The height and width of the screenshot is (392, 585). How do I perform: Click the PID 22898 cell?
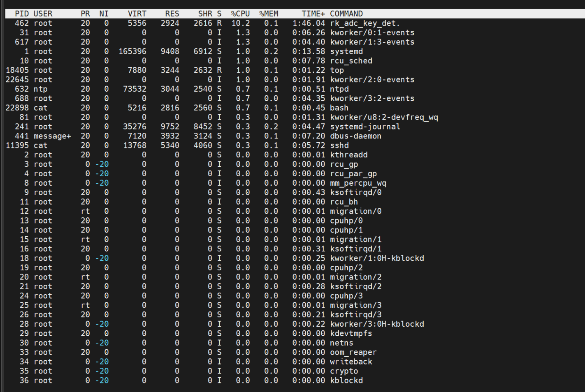(x=17, y=108)
